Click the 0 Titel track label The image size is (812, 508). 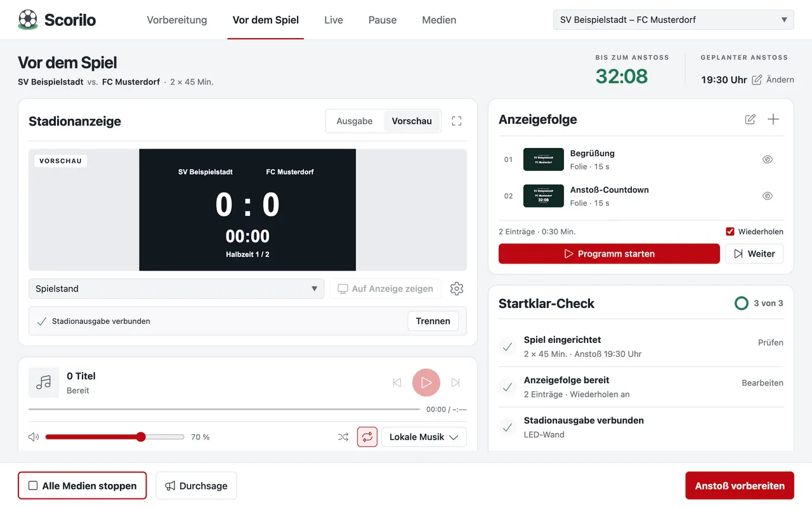pyautogui.click(x=81, y=376)
